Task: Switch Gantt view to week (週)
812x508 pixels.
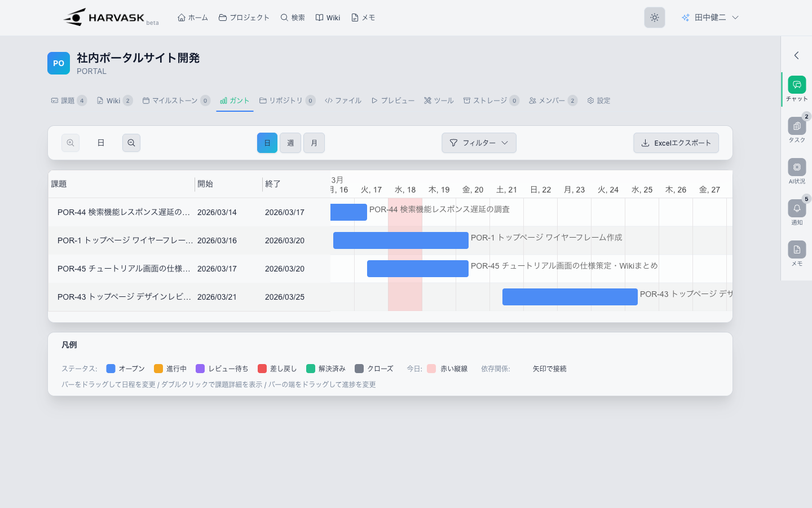Action: tap(290, 143)
